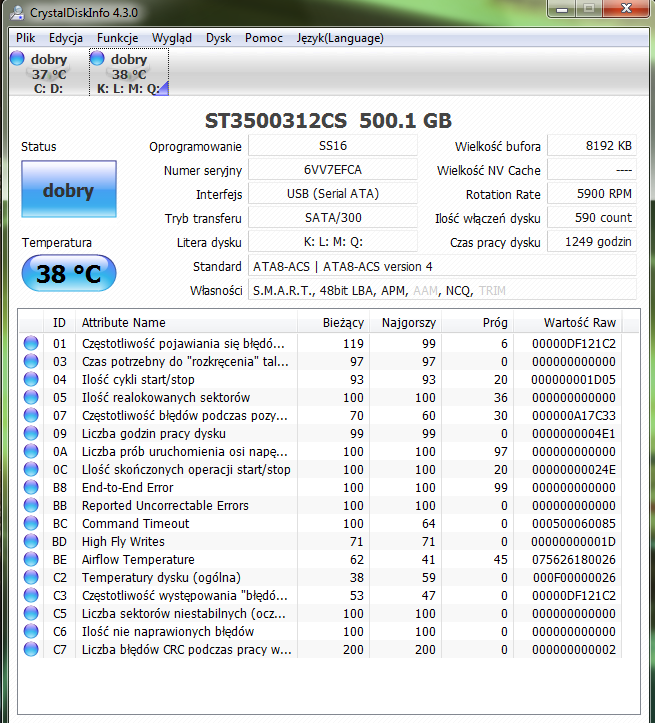The image size is (655, 723).
Task: Open the Plik menu
Action: [x=26, y=38]
